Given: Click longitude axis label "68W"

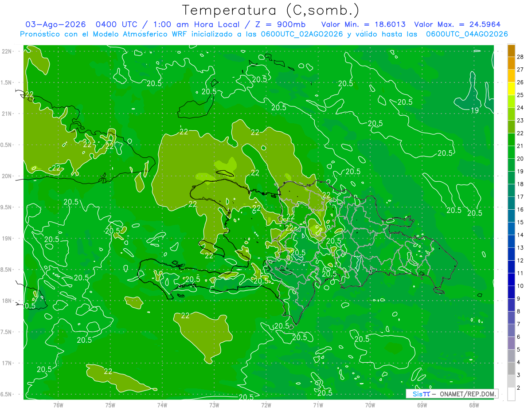Looking at the screenshot, I should coord(474,405).
